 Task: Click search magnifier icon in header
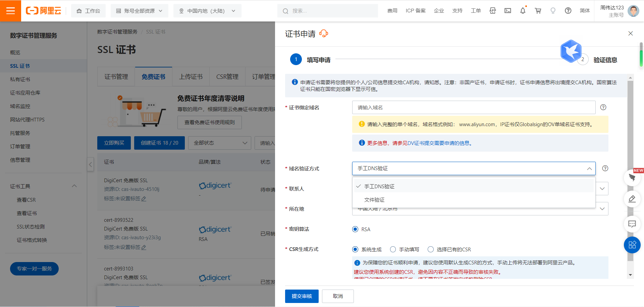(x=285, y=11)
